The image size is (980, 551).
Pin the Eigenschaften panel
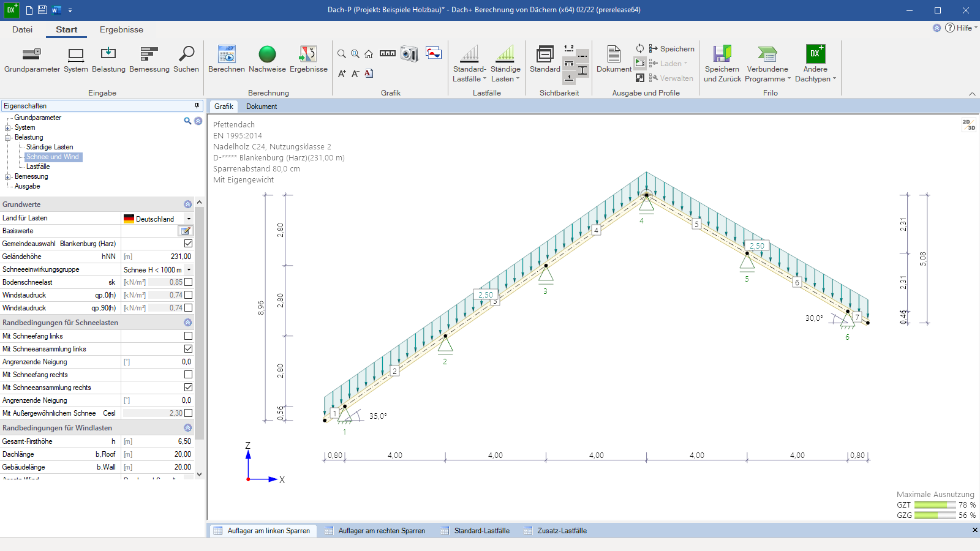point(197,106)
